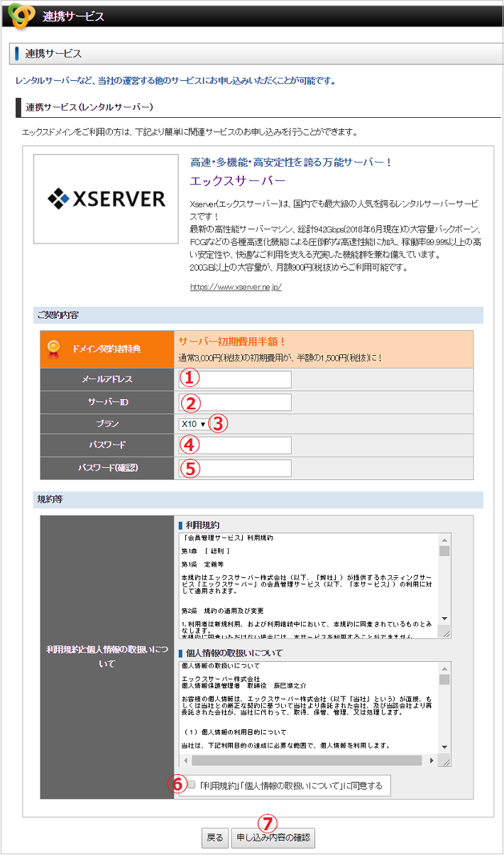This screenshot has width=504, height=855.
Task: Click the 連携サービス（レンタルサーバー） heading
Action: pos(89,107)
